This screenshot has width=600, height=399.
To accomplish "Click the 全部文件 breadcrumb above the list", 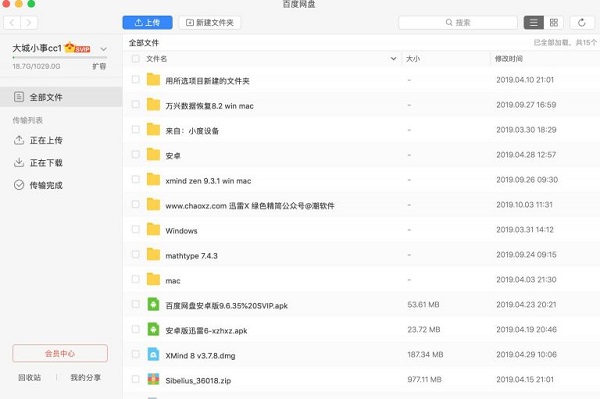I will point(144,42).
